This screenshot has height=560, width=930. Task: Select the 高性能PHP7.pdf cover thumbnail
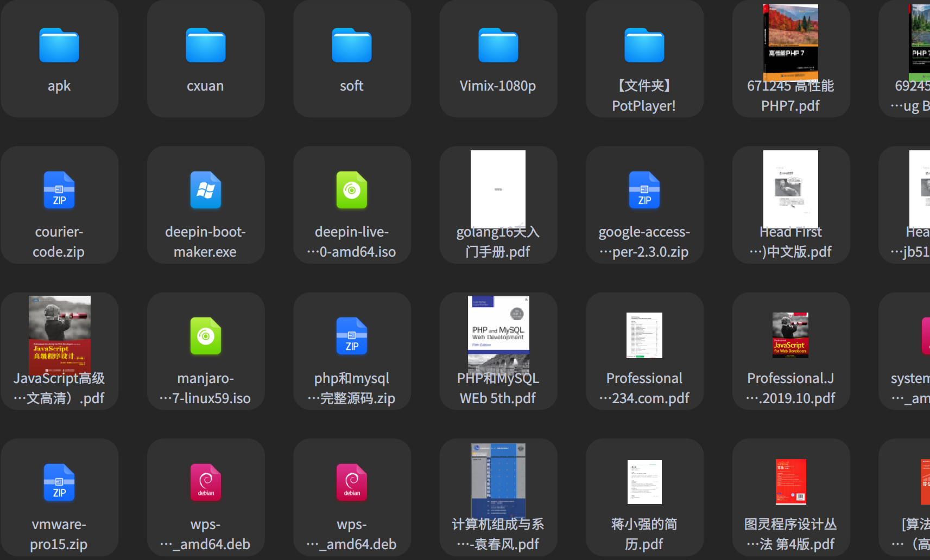click(790, 42)
